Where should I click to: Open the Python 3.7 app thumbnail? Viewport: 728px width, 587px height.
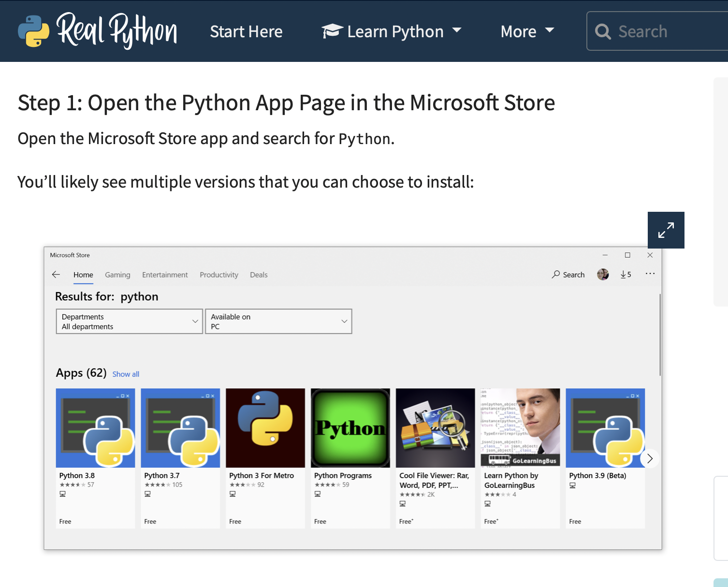pos(180,428)
